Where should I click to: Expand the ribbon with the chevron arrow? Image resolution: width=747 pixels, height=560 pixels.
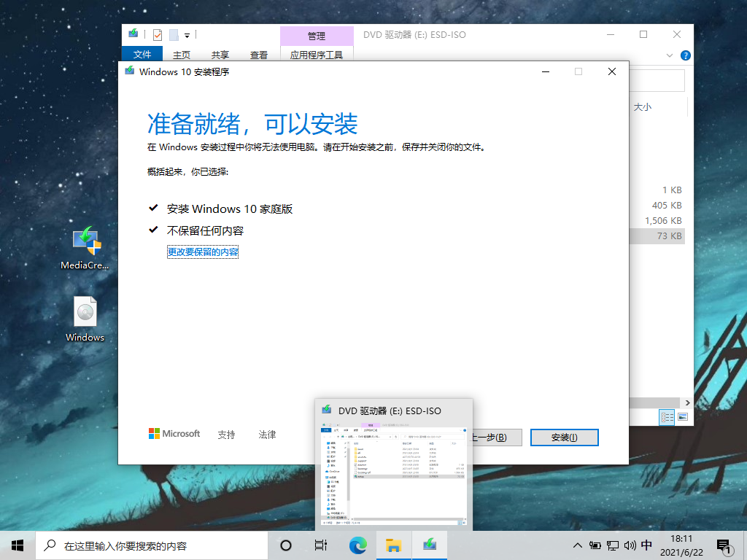pyautogui.click(x=670, y=55)
